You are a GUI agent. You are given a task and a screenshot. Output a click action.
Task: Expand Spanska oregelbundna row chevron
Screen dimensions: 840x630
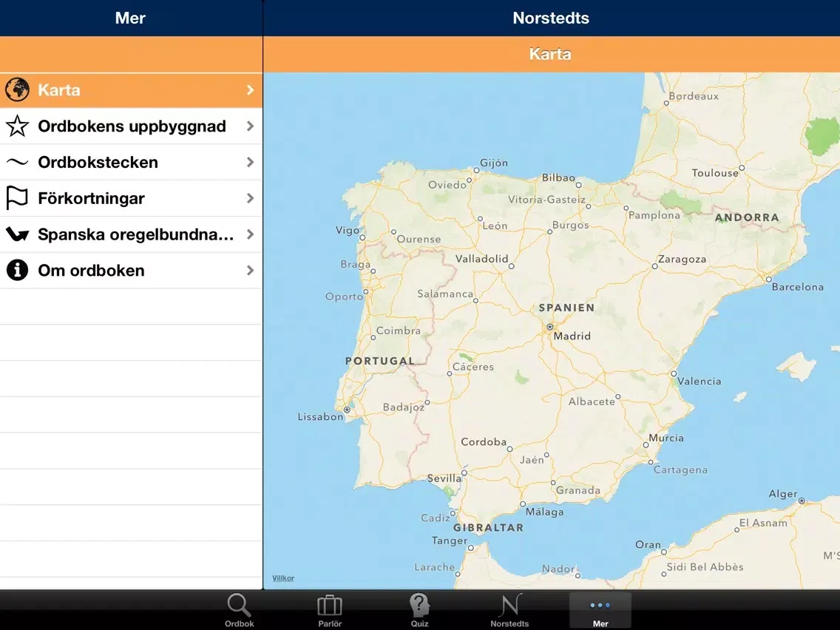point(250,234)
